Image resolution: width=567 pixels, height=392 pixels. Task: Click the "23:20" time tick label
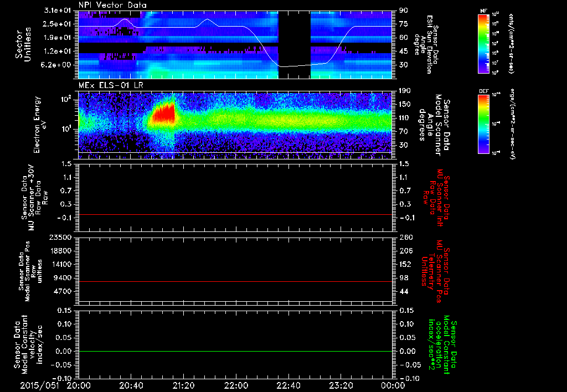click(x=341, y=385)
